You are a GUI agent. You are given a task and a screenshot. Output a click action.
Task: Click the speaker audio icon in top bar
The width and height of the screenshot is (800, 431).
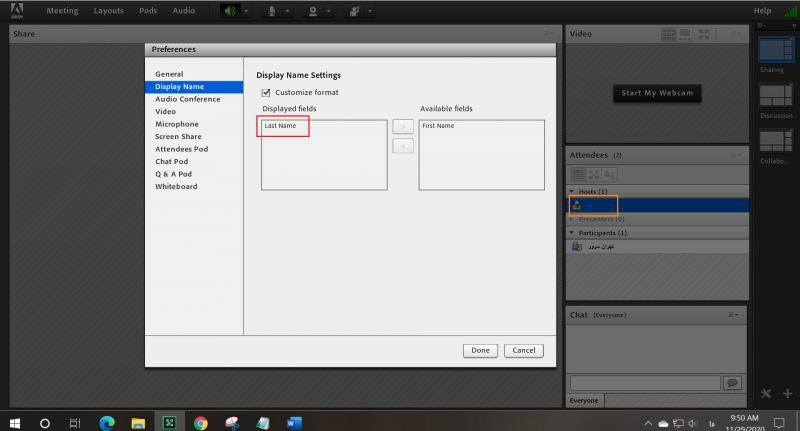pyautogui.click(x=231, y=11)
